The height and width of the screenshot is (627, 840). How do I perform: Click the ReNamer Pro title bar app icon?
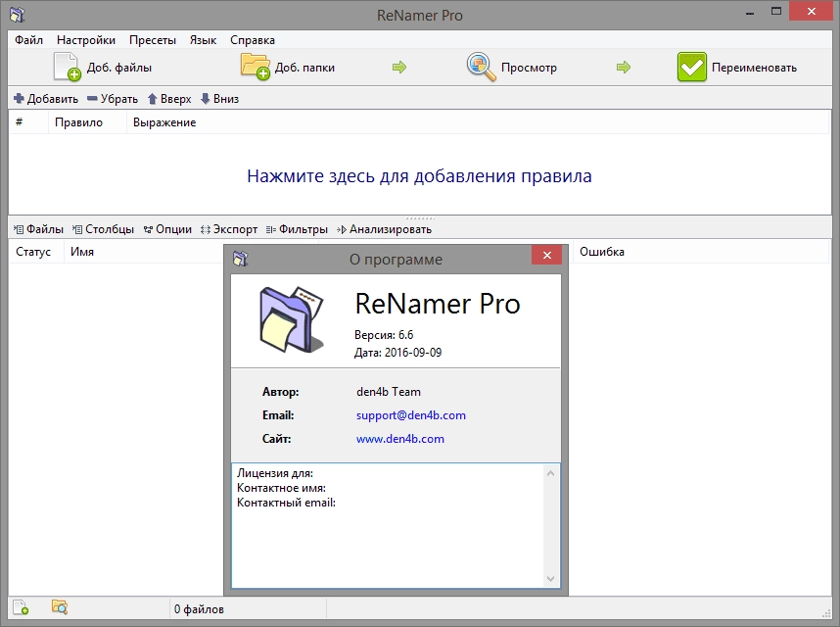[x=18, y=15]
